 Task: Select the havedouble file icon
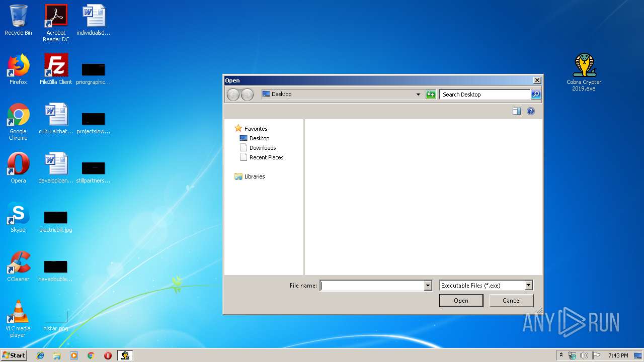(x=56, y=270)
